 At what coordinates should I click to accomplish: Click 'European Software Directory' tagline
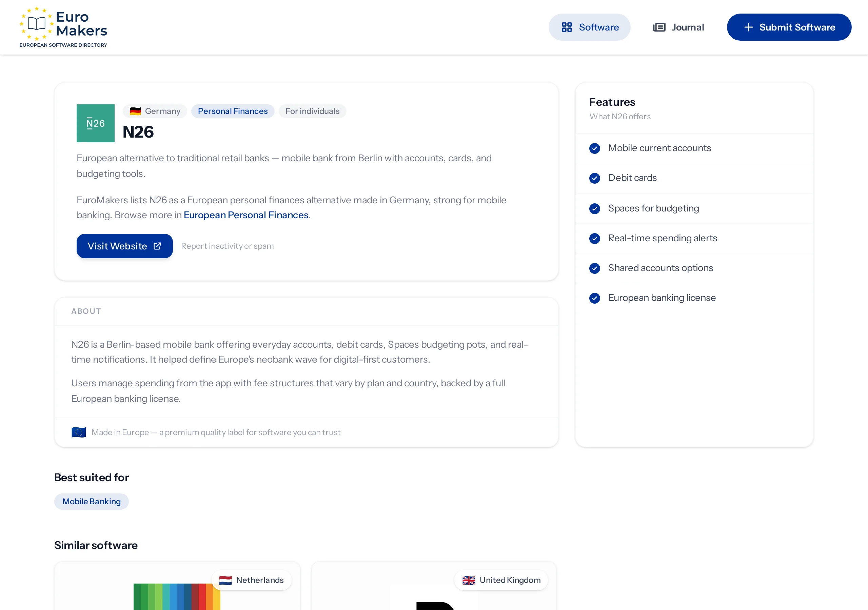pos(63,45)
